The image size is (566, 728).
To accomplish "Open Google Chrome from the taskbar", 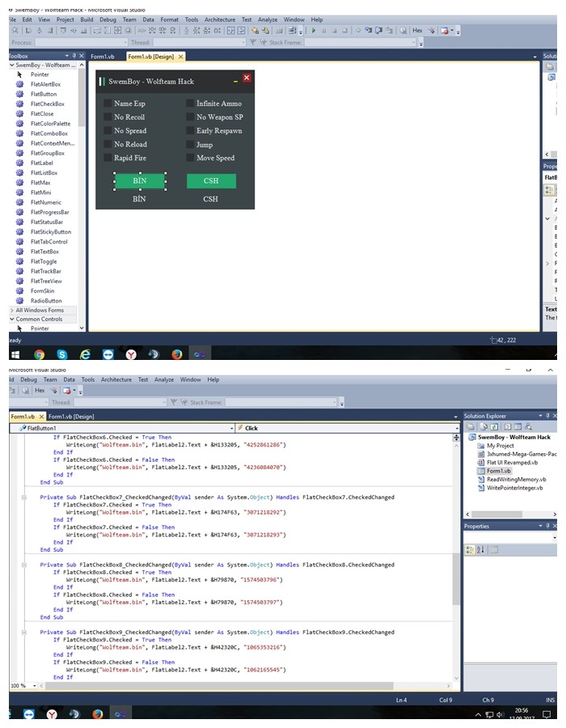I will pos(39,355).
